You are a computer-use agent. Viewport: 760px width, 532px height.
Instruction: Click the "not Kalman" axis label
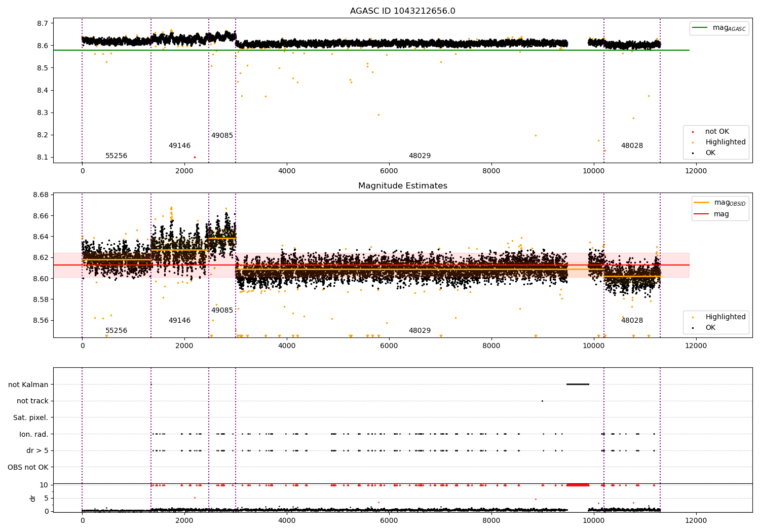click(x=28, y=385)
